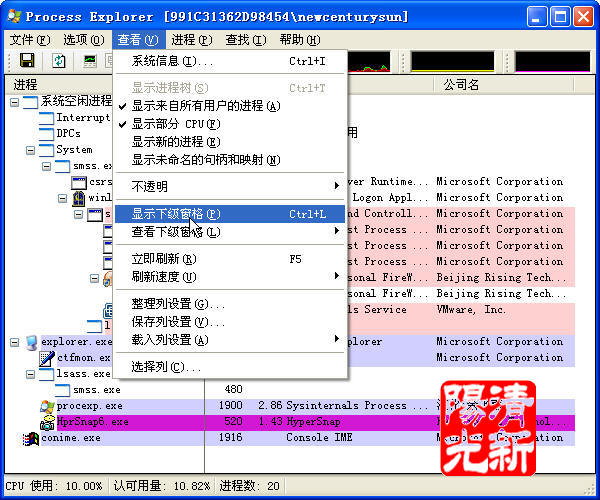Open the 查找 menu

[246, 40]
